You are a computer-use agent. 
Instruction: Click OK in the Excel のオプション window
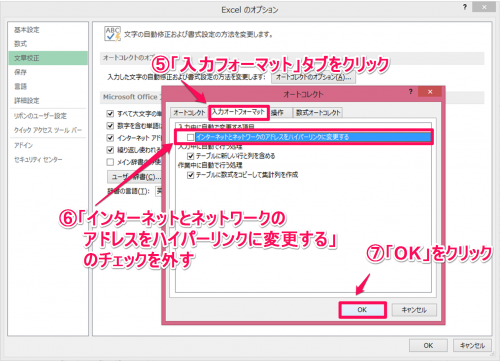[428, 346]
